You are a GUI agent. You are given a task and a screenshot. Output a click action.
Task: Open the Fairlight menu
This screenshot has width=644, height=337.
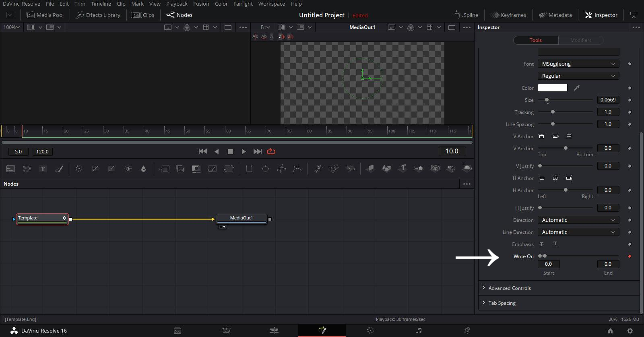point(243,4)
